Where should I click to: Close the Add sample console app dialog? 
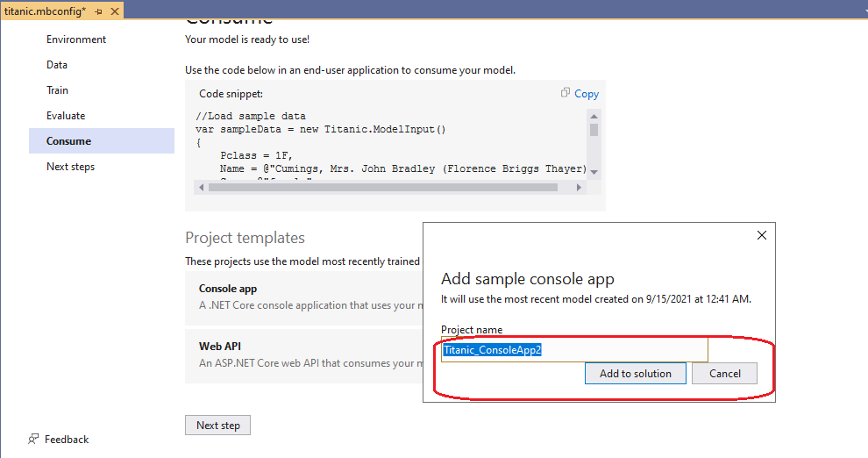762,235
